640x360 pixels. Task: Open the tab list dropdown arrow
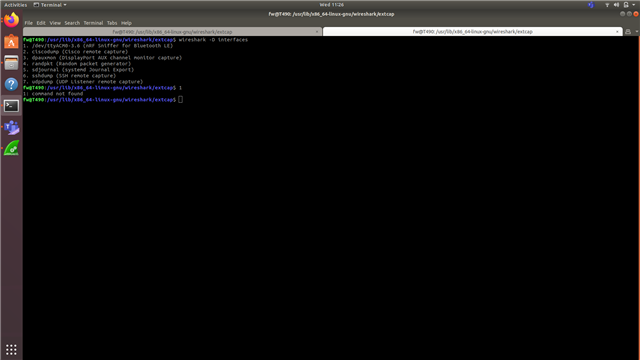click(x=636, y=31)
